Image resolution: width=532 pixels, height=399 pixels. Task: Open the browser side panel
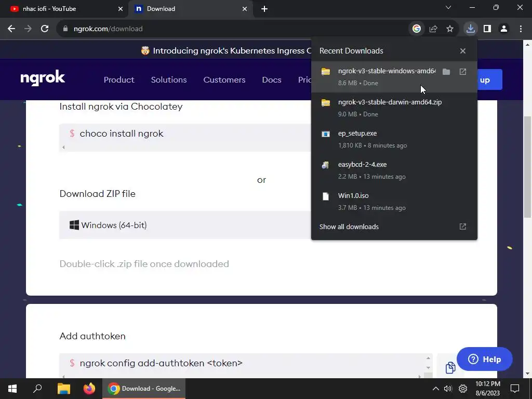pyautogui.click(x=487, y=29)
